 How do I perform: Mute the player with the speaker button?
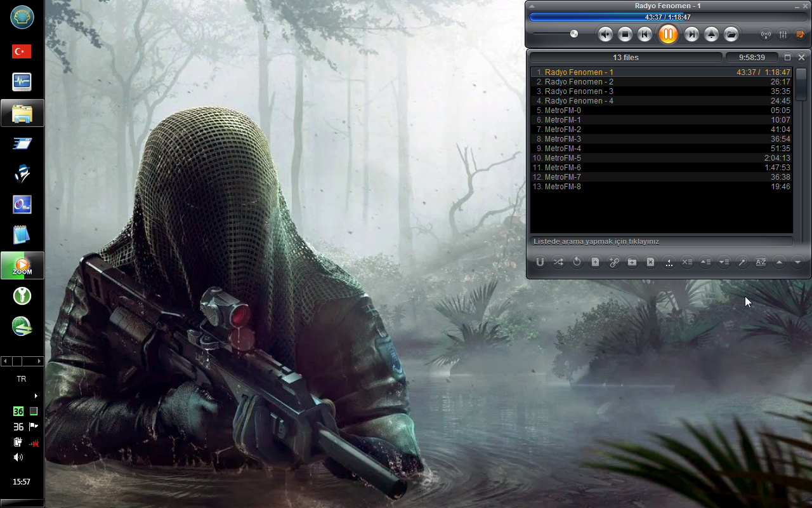(x=605, y=34)
